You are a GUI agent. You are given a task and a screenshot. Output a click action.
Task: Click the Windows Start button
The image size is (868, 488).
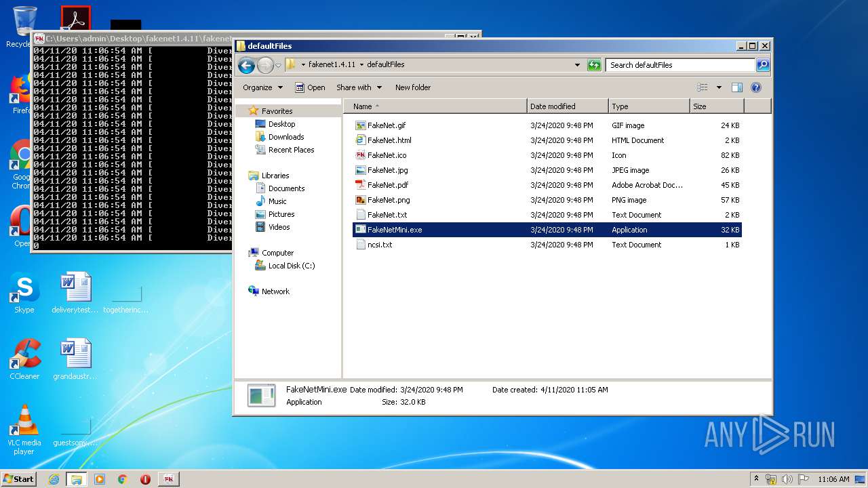click(x=19, y=479)
